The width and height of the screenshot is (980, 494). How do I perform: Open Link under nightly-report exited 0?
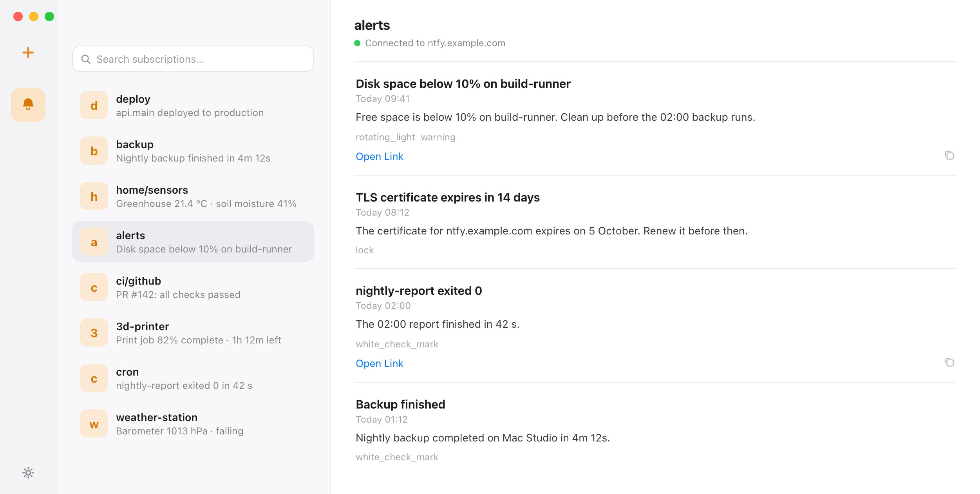379,363
